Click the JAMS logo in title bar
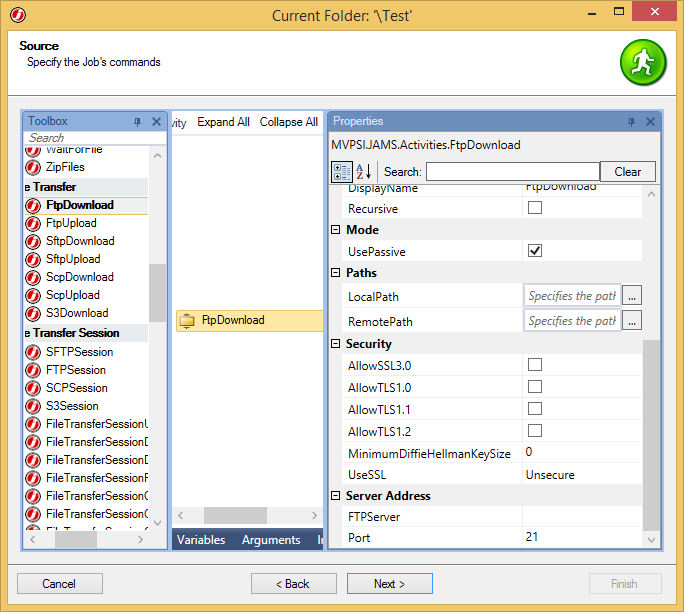Viewport: 684px width, 612px height. [18, 15]
